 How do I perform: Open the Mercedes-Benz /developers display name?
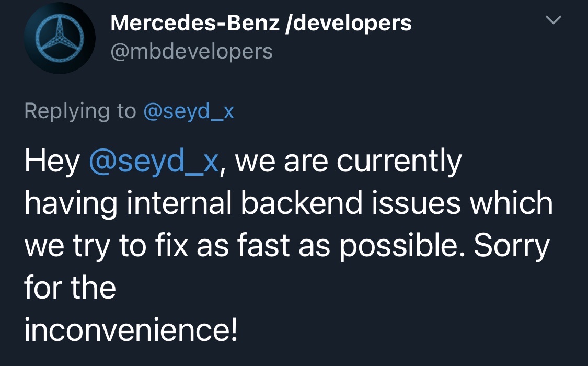261,22
